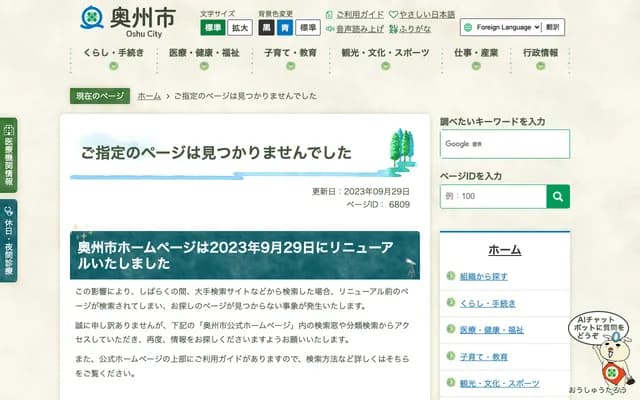
Task: Set text size to 標準
Action: coord(213,28)
